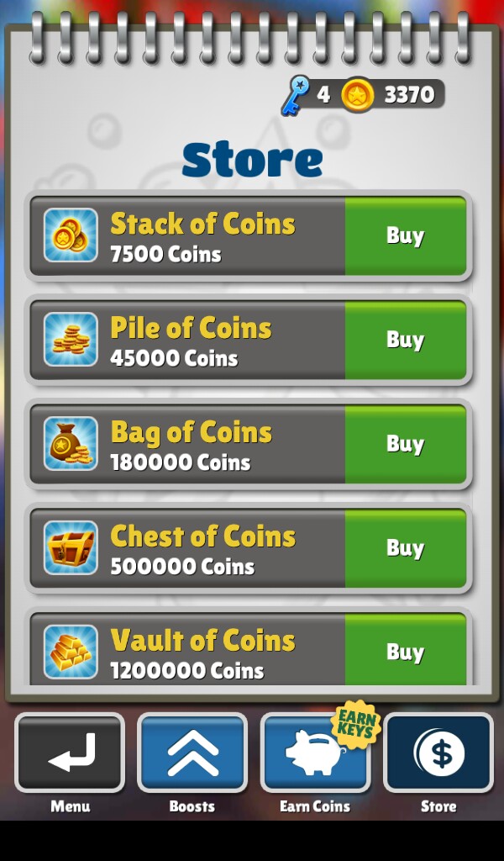
Task: Tap the Pile of Coins icon
Action: click(x=71, y=340)
